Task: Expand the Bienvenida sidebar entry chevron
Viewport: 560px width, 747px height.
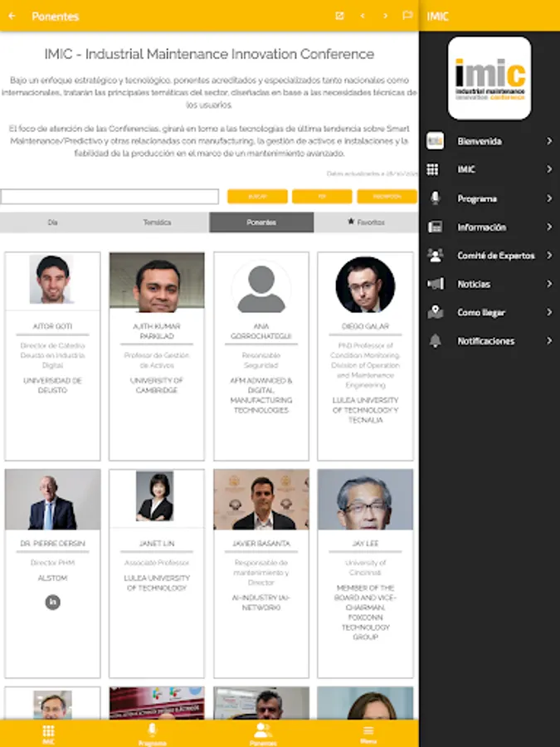Action: (x=549, y=141)
